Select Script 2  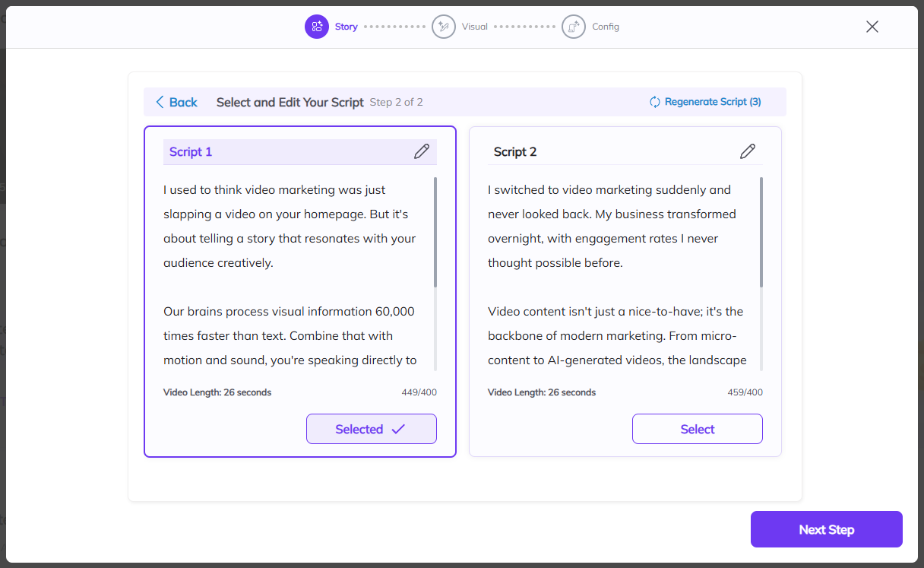[698, 429]
